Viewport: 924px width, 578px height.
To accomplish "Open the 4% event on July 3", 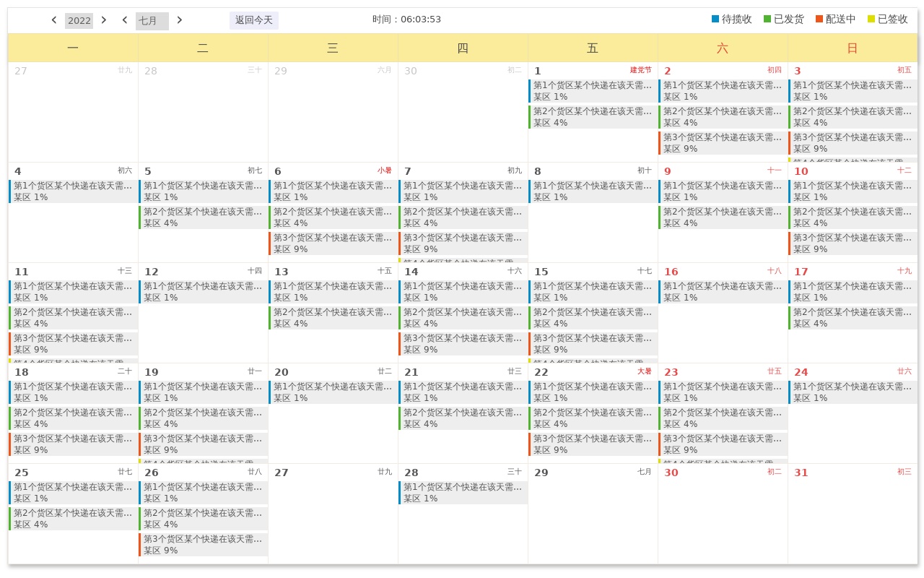I will click(x=853, y=117).
